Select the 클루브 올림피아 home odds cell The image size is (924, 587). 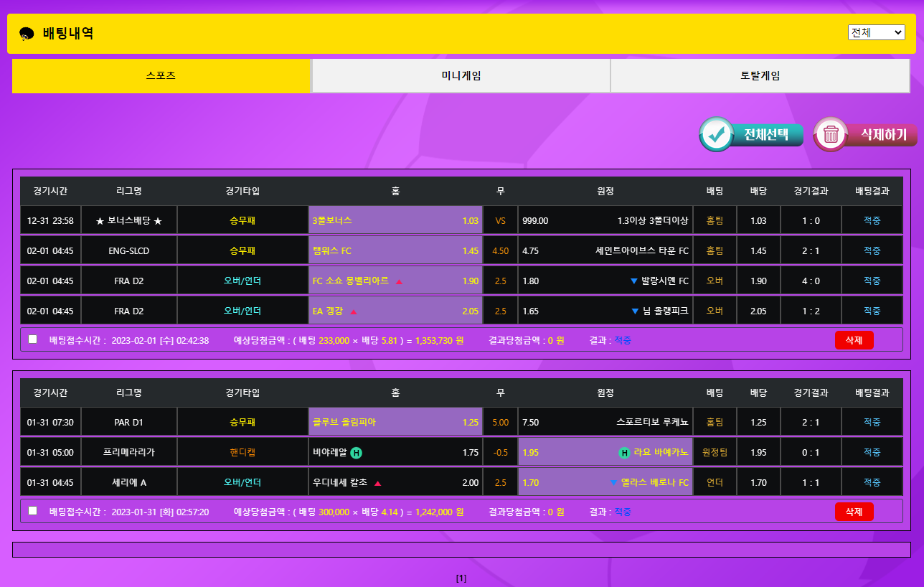395,423
